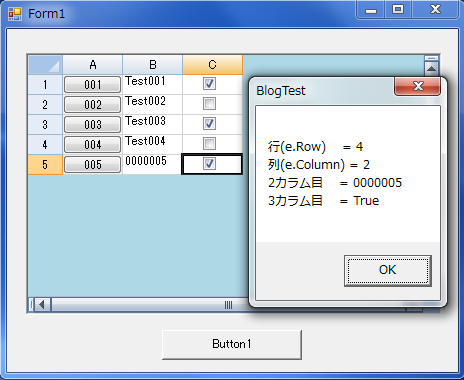Minimize the Form1 window
This screenshot has height=380, width=464.
click(371, 10)
